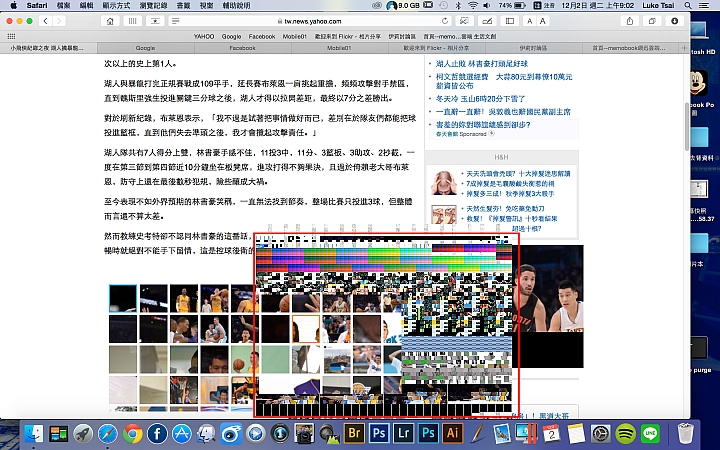Launch Launchpad rocket icon in Dock
Viewport: 720px width, 450px height.
pos(83,433)
